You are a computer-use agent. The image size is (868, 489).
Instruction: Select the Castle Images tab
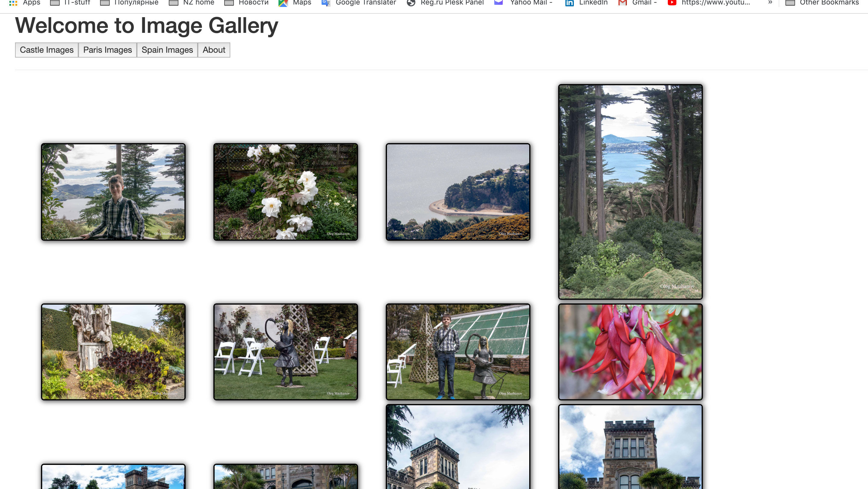pyautogui.click(x=46, y=50)
